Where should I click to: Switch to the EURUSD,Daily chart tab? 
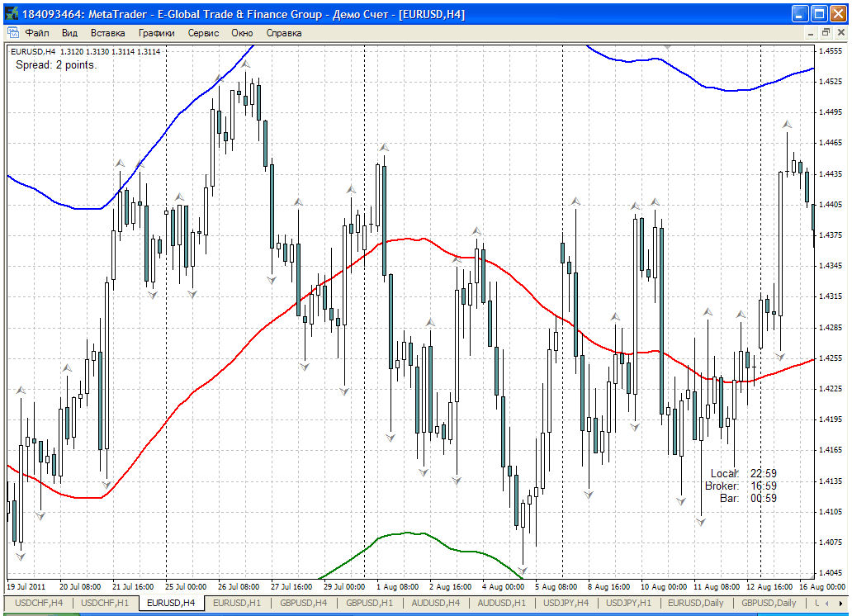[x=695, y=603]
